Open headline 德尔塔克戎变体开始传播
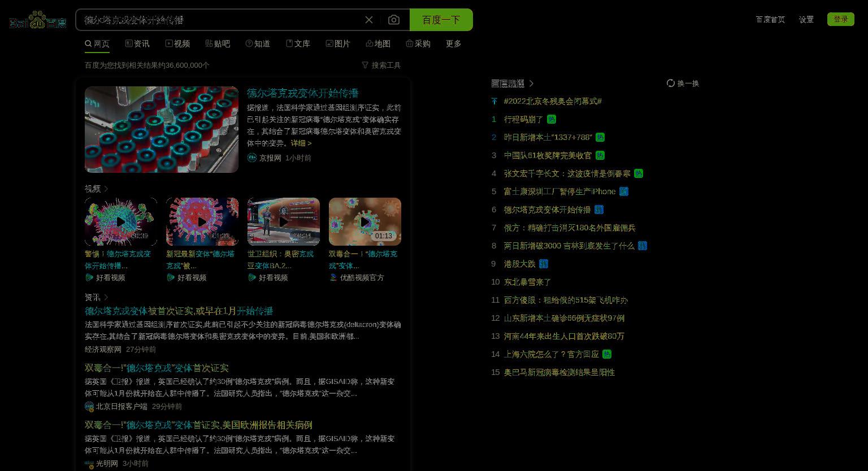Image resolution: width=868 pixels, height=471 pixels. (303, 93)
